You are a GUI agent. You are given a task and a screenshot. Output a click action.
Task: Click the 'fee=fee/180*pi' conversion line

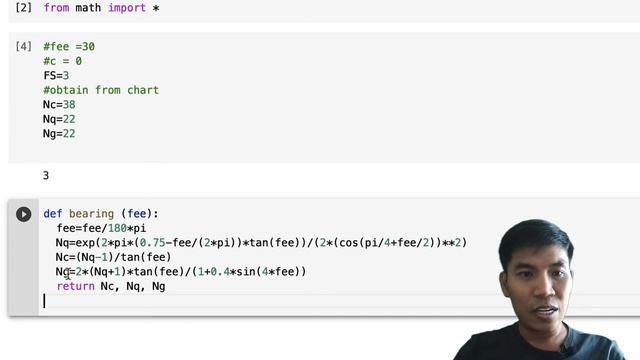coord(101,228)
